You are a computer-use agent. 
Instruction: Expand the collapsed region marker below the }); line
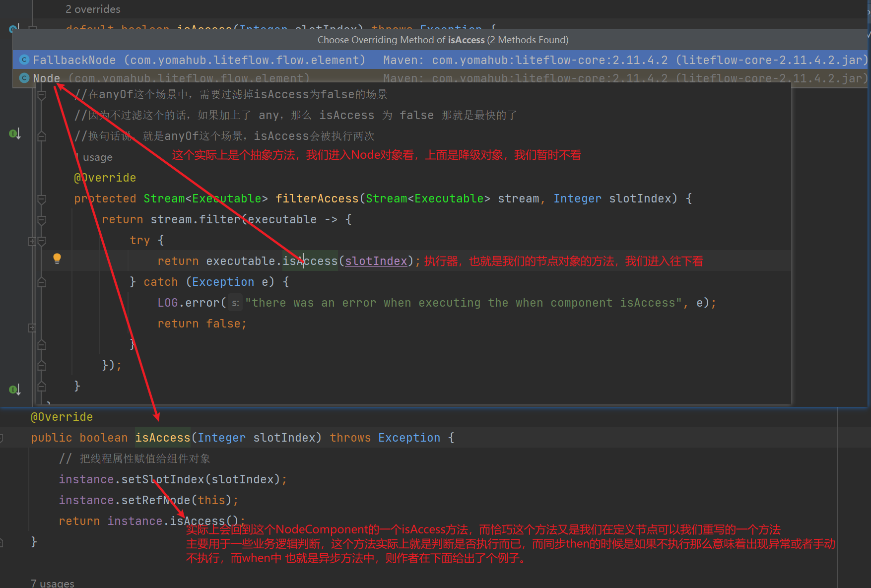point(32,327)
